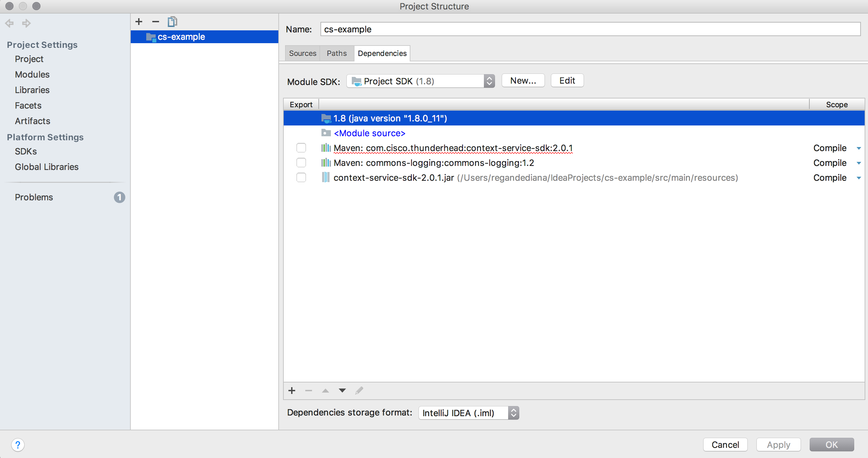
Task: Select Maven: com.cisco.thunderhead:context-service-sdk:2.0.1 row
Action: [x=574, y=148]
